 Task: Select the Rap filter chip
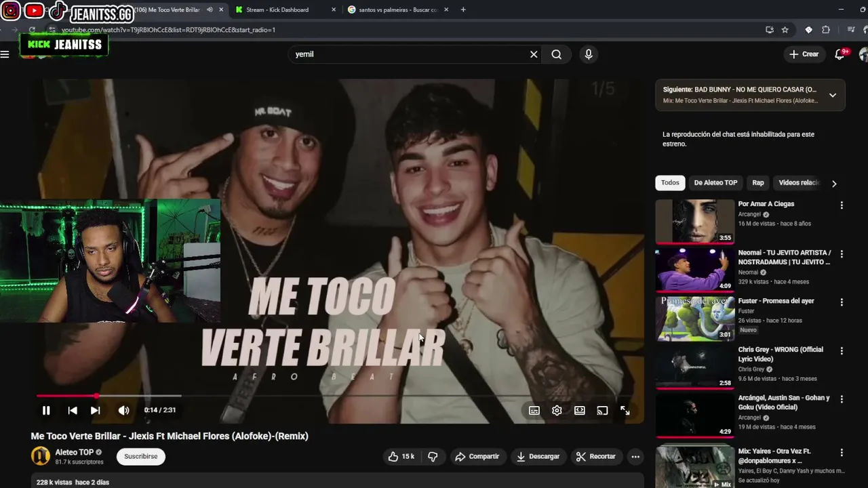tap(758, 182)
